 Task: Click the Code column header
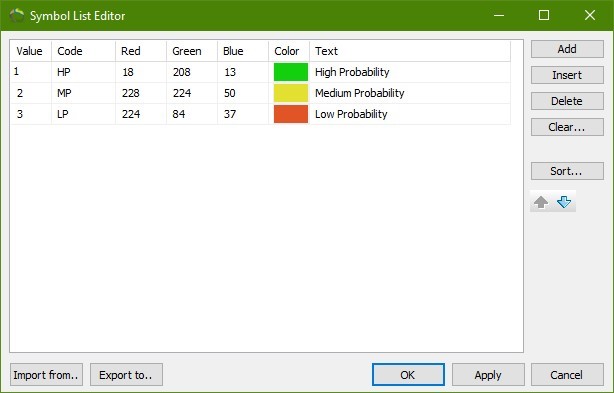click(x=83, y=51)
